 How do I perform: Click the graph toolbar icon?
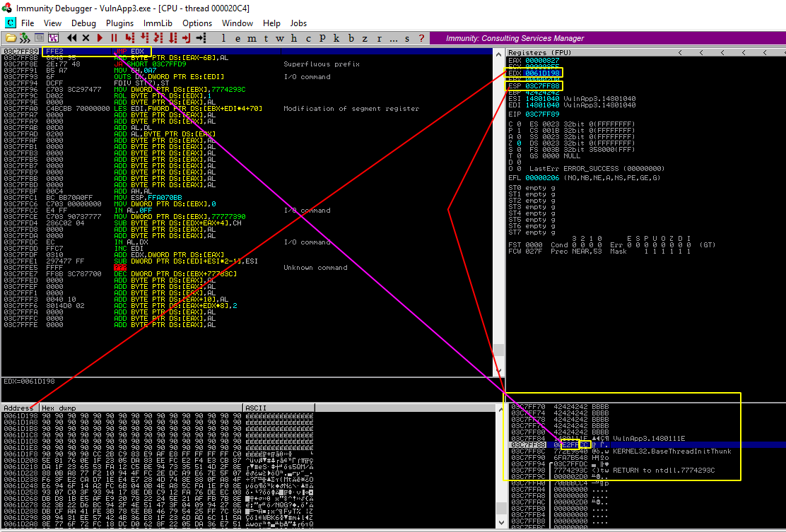point(53,38)
